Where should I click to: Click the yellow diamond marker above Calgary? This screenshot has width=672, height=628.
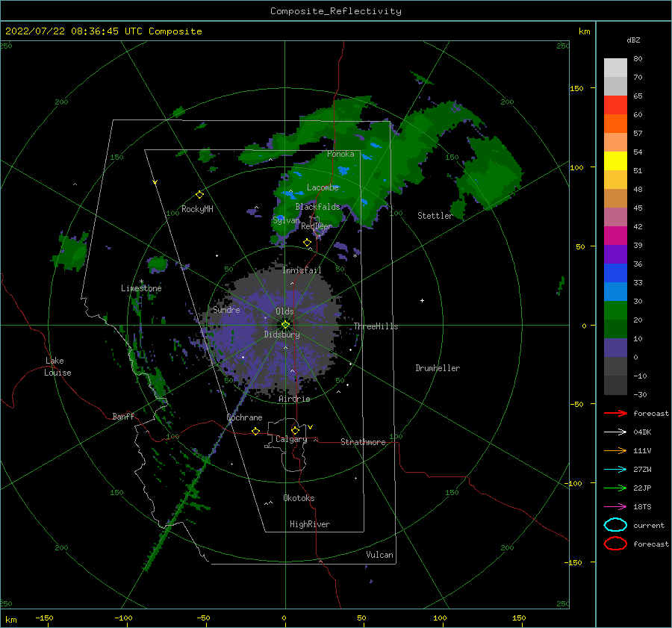tap(295, 430)
